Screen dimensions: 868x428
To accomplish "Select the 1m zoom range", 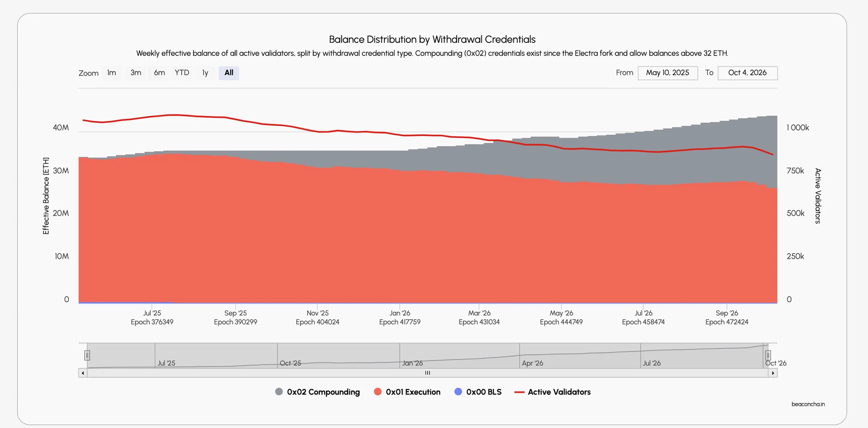I will click(111, 73).
